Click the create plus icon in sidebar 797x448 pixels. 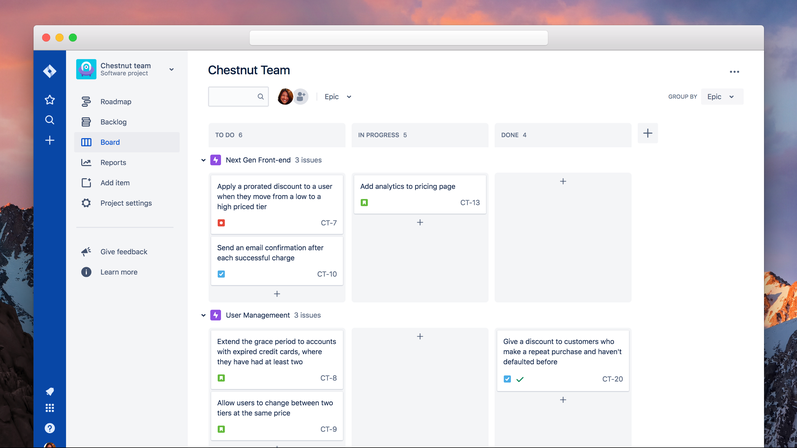pyautogui.click(x=49, y=140)
